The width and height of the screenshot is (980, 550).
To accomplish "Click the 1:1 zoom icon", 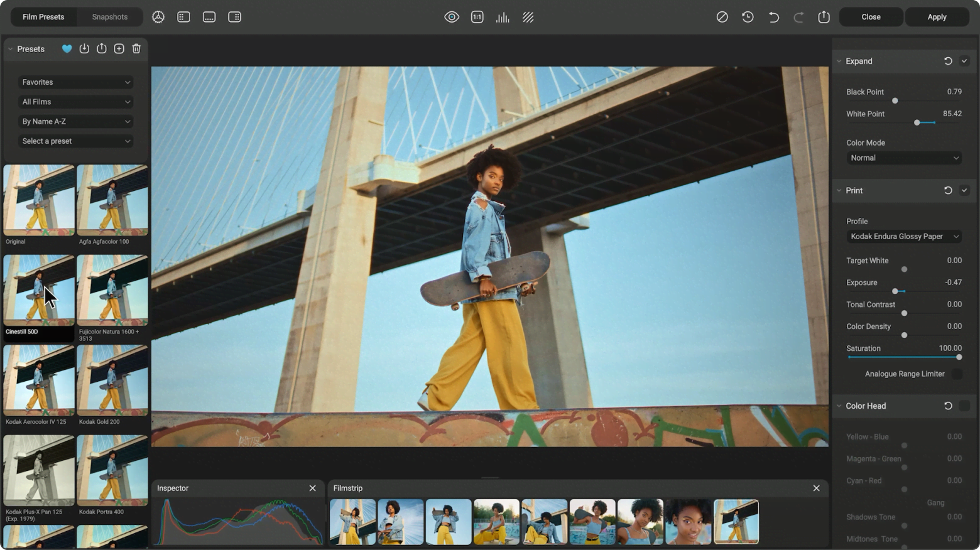I will click(x=477, y=17).
